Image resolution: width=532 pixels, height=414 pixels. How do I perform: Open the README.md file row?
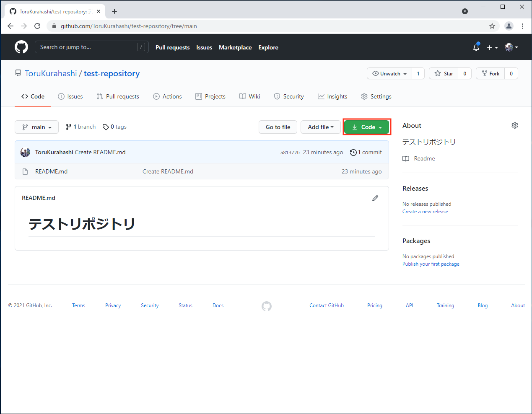[x=202, y=171]
